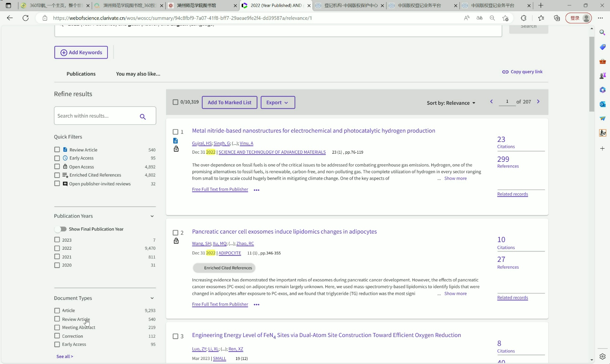Click open access lock icon of result 2

[x=176, y=241]
